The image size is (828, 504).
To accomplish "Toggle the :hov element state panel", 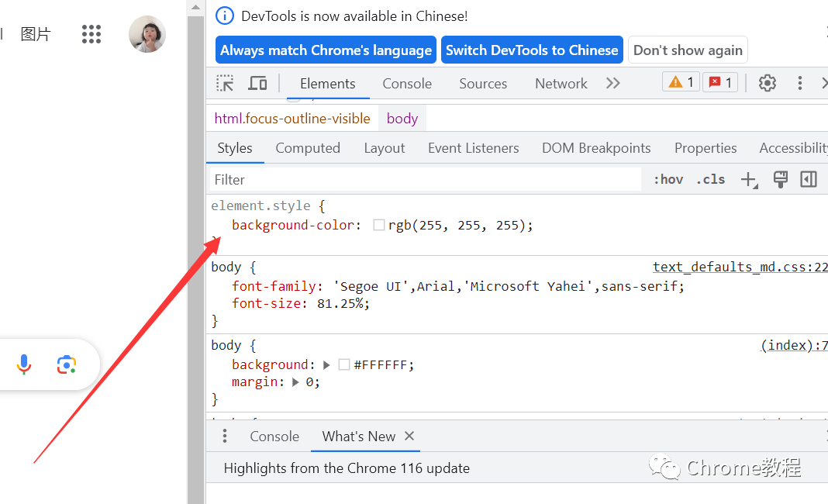I will coord(668,180).
